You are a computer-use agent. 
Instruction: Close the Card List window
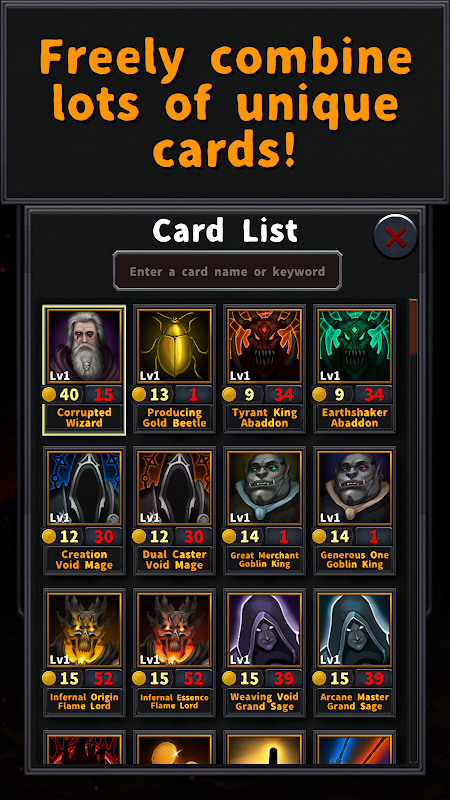click(x=395, y=237)
